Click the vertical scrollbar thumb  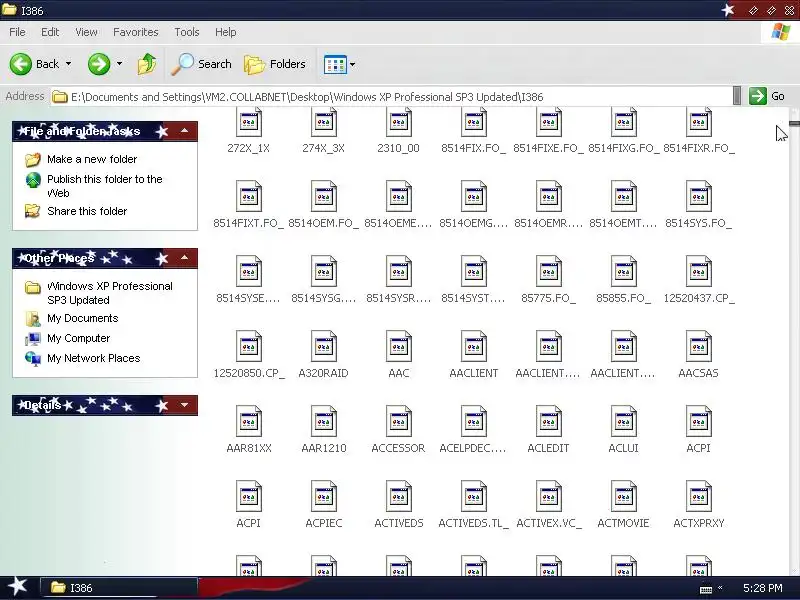(794, 123)
